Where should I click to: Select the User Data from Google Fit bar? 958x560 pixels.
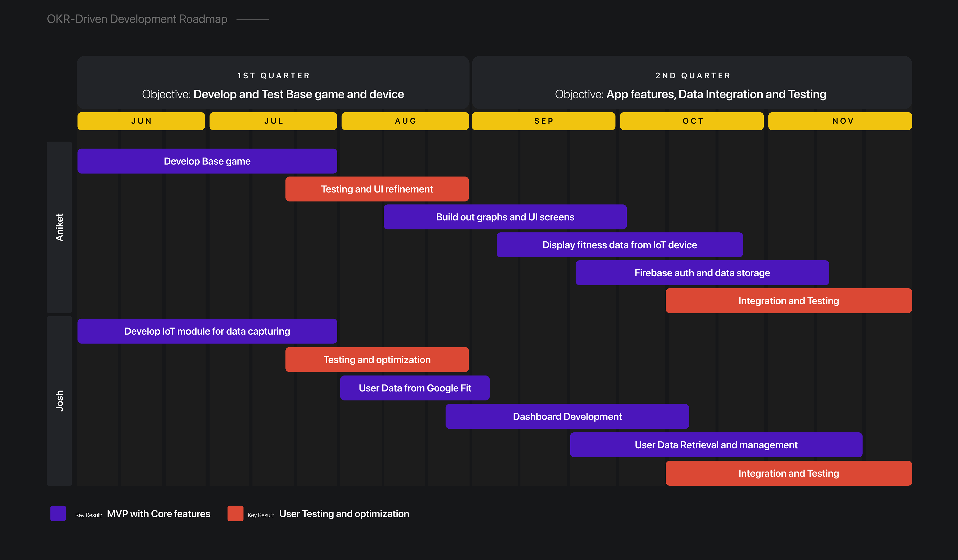414,388
